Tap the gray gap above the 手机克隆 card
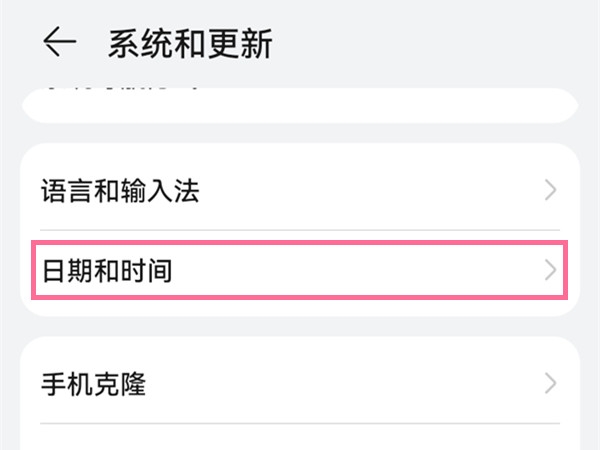Image resolution: width=600 pixels, height=450 pixels. (300, 326)
